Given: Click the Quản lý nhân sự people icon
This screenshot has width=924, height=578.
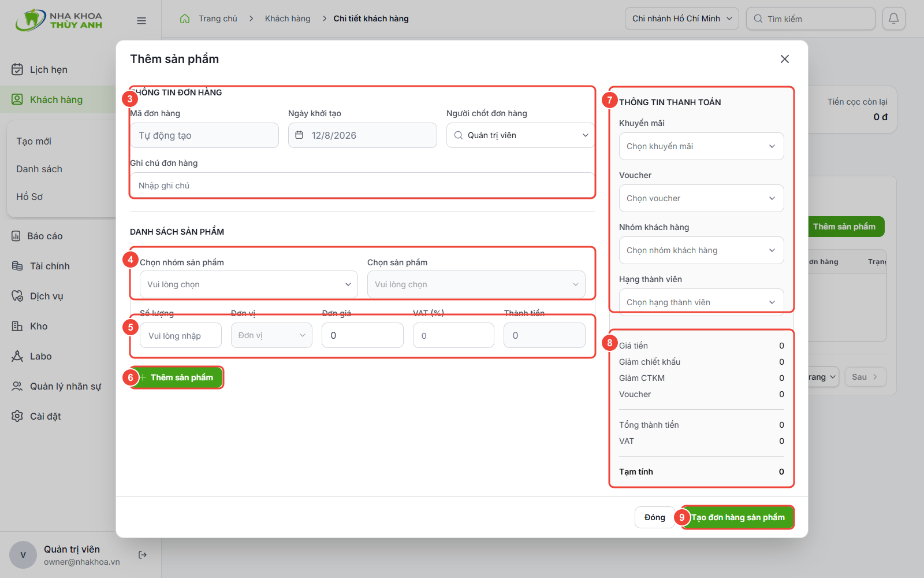Looking at the screenshot, I should coord(17,386).
